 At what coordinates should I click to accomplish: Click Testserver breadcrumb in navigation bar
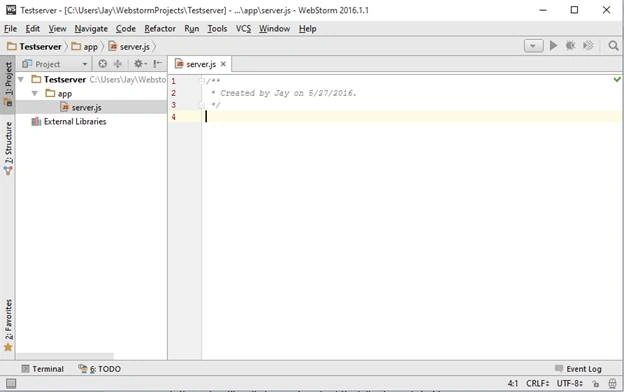click(x=35, y=47)
